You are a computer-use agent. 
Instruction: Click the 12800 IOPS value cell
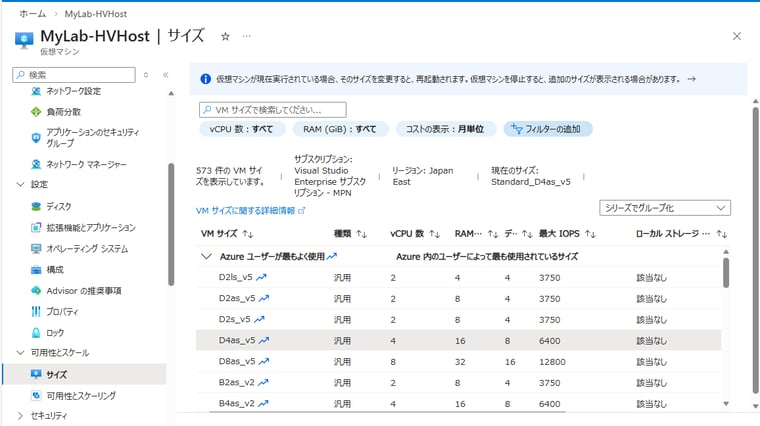click(x=552, y=362)
